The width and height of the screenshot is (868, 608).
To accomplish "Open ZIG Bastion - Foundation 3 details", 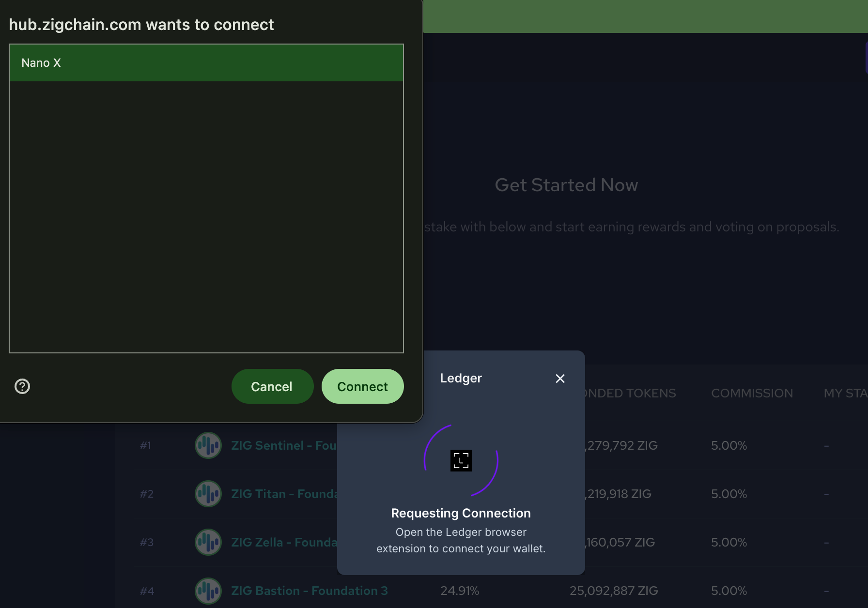I will point(310,591).
